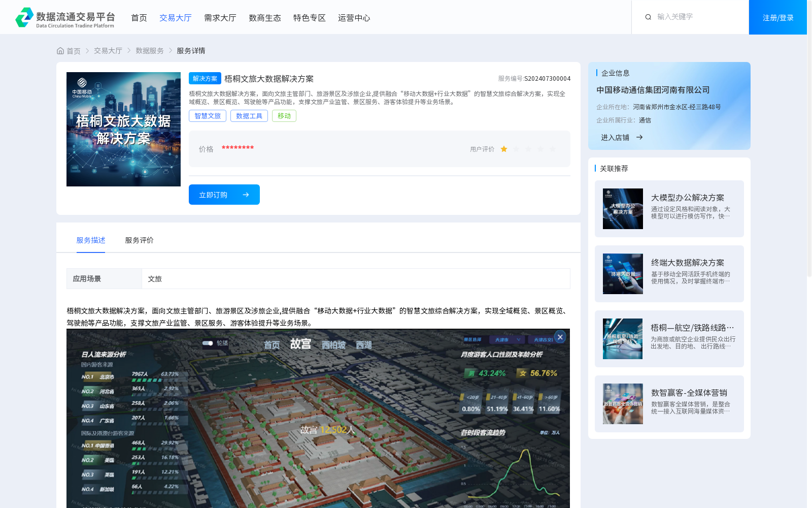Open the 需求大厅 navigation menu

[220, 18]
